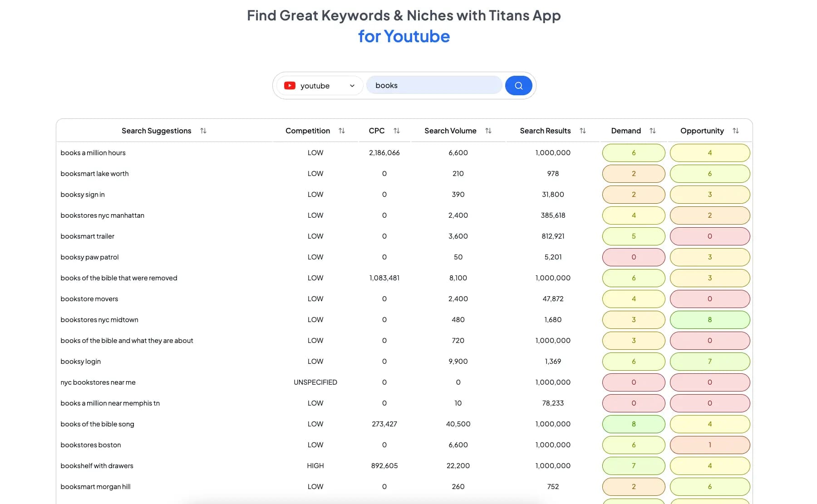The height and width of the screenshot is (504, 817).
Task: Expand platform list via chevron arrow
Action: [352, 86]
